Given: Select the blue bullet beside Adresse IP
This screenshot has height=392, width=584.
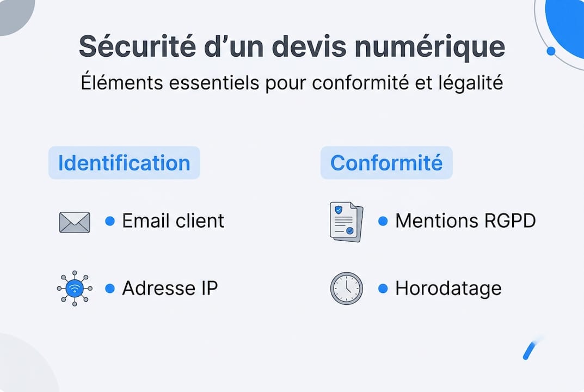Looking at the screenshot, I should 110,289.
